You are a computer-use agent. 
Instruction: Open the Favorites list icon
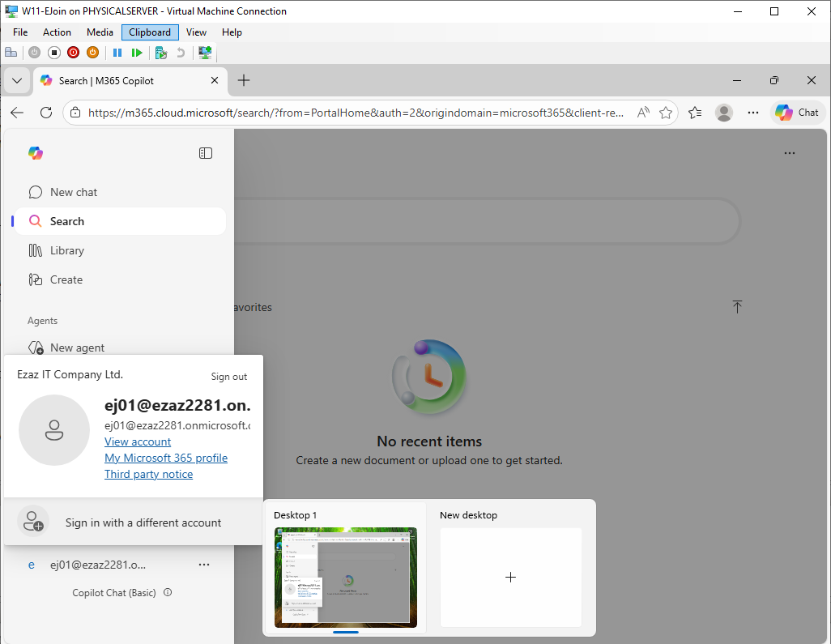point(695,113)
